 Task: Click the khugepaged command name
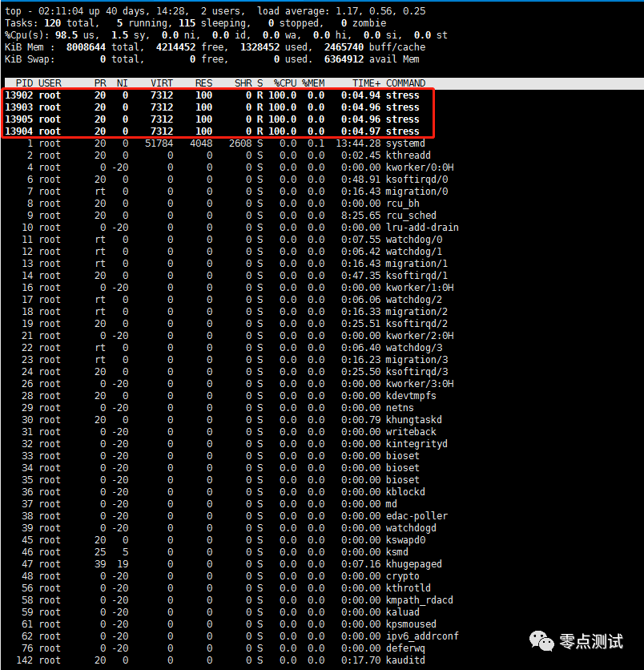click(414, 563)
